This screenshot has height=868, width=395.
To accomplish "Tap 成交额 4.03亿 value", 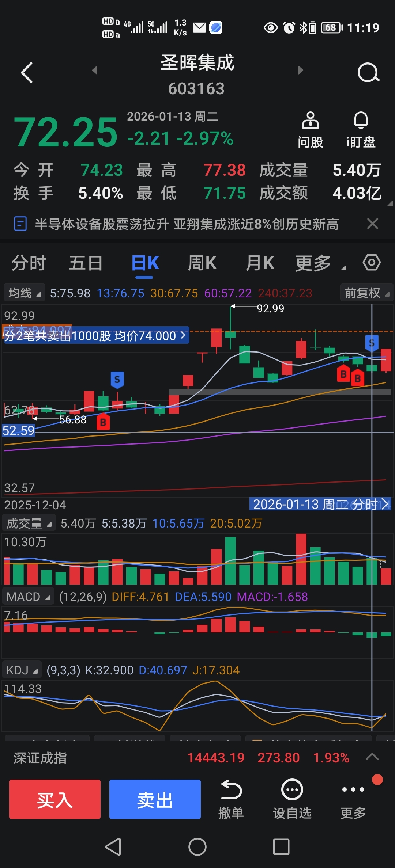I will tap(357, 193).
